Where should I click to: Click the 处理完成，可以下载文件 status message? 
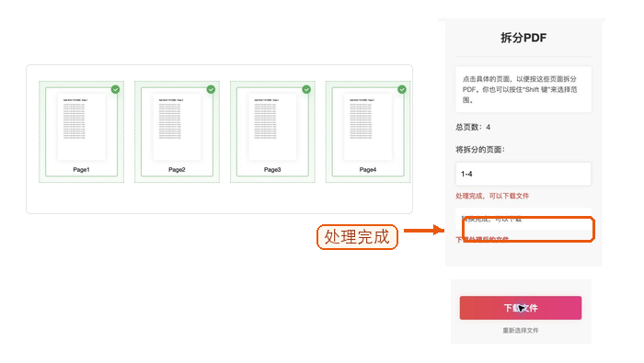point(492,196)
